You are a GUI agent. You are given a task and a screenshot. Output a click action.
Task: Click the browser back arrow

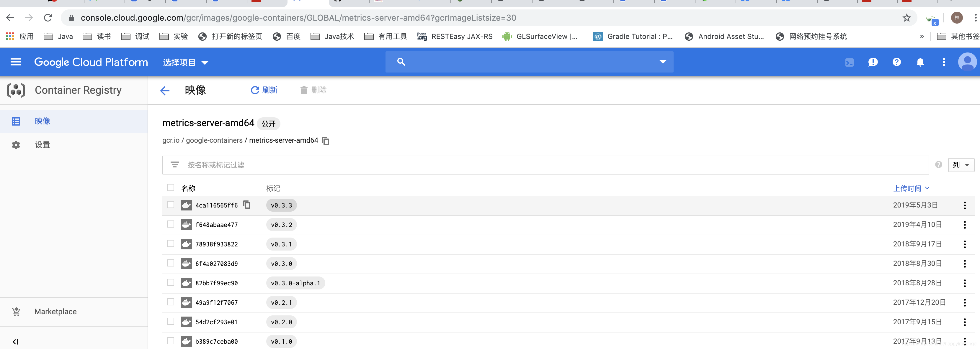pyautogui.click(x=10, y=18)
